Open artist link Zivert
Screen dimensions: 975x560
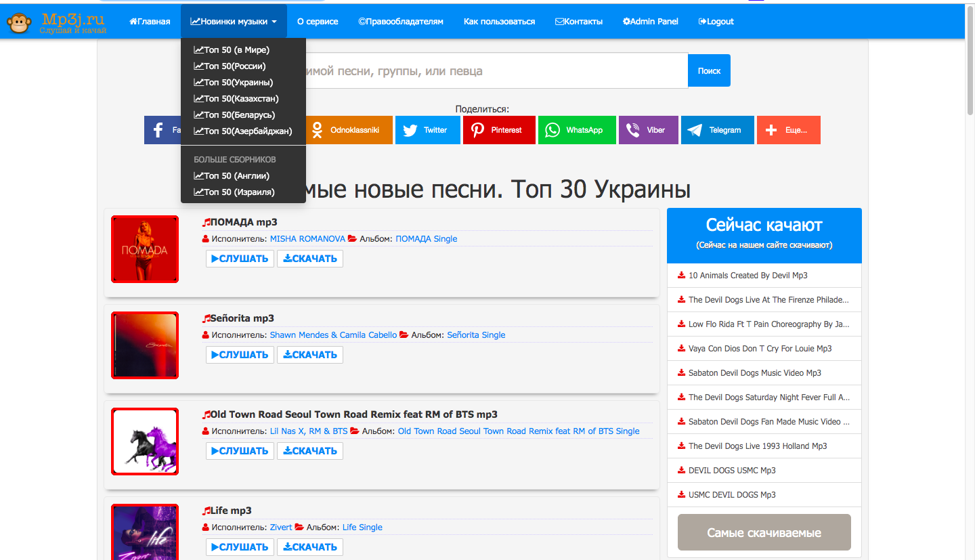tap(281, 527)
